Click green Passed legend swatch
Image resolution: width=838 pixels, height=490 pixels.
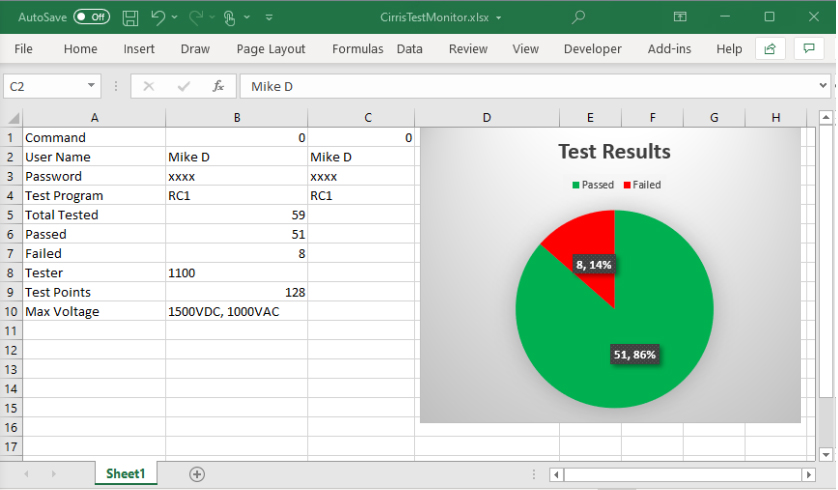pyautogui.click(x=576, y=185)
